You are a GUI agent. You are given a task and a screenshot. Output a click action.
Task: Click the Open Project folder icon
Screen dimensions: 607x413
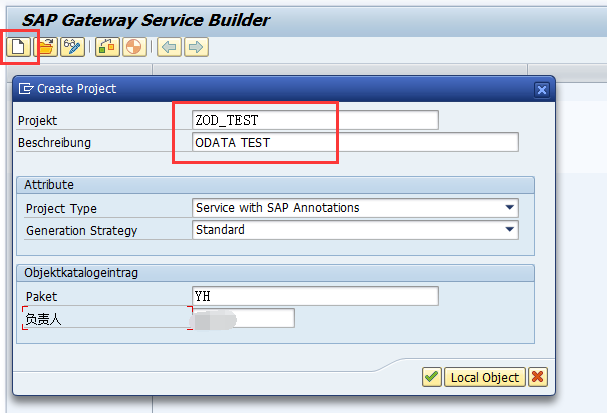[x=44, y=47]
